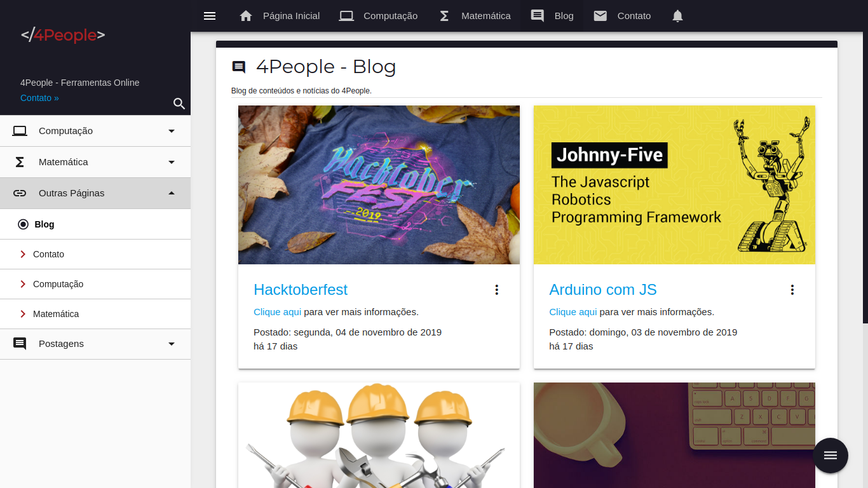Click the envelope icon beside top Contato
Image resolution: width=868 pixels, height=488 pixels.
[600, 16]
